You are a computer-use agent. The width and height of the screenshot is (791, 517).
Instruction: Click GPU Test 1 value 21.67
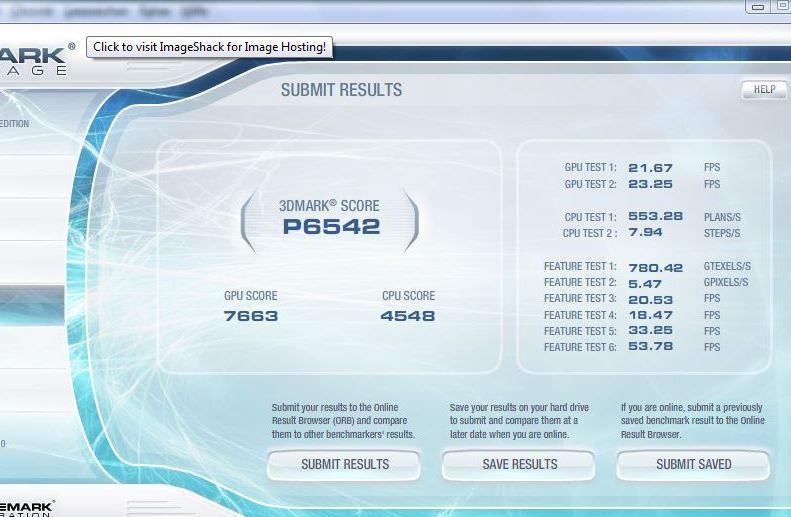[650, 168]
